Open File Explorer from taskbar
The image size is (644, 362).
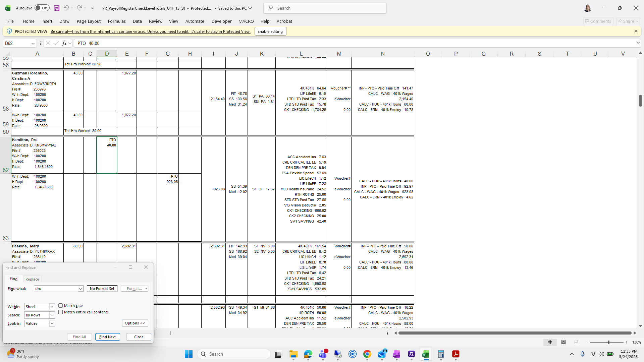(293, 354)
